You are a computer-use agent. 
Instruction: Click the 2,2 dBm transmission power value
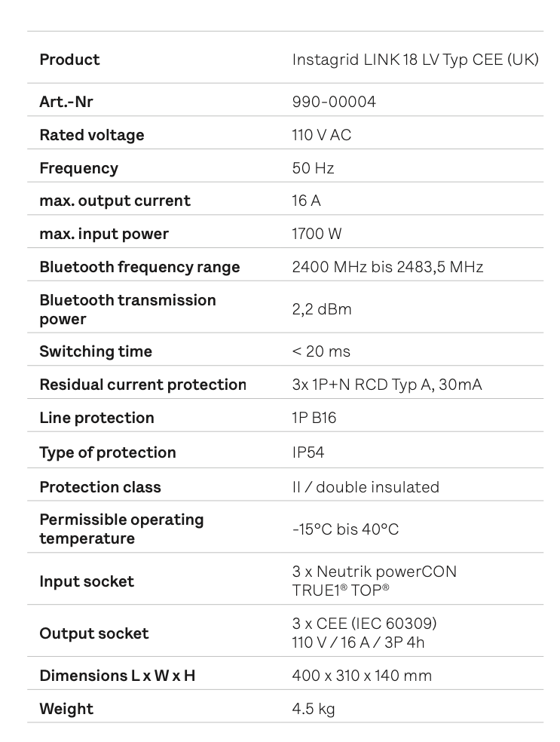point(322,309)
